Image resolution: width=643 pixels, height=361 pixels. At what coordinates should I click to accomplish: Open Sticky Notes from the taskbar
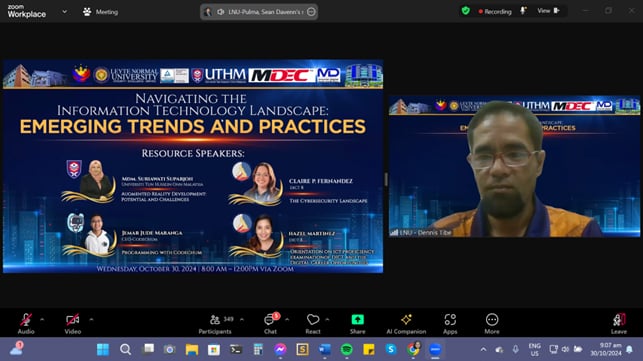[369, 350]
